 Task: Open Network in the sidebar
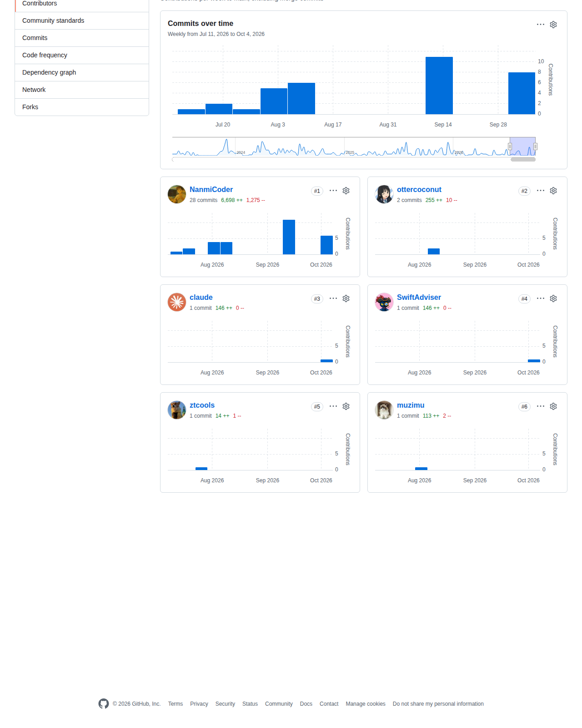point(82,90)
